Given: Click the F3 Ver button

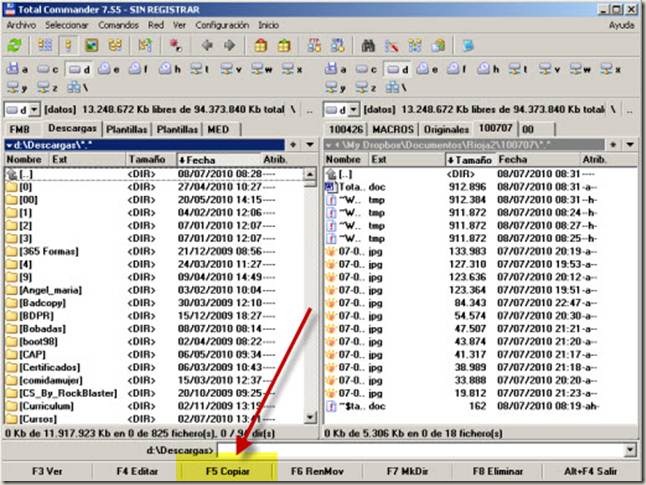Looking at the screenshot, I should point(47,471).
